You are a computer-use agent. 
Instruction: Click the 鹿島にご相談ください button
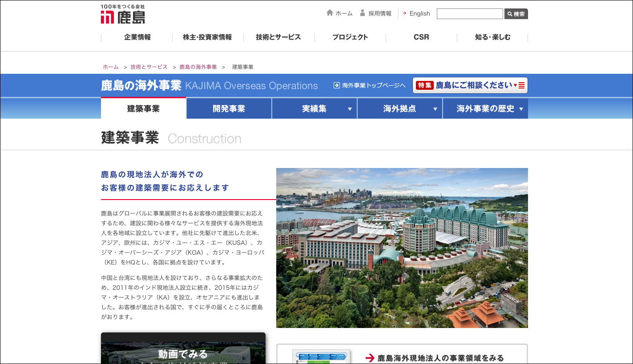470,85
